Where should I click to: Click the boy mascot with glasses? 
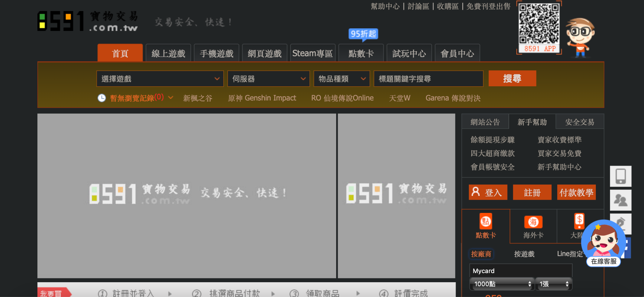click(580, 38)
